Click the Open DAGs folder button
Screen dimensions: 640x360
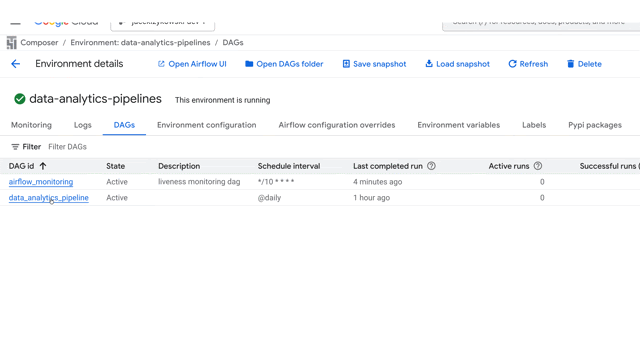pyautogui.click(x=284, y=64)
